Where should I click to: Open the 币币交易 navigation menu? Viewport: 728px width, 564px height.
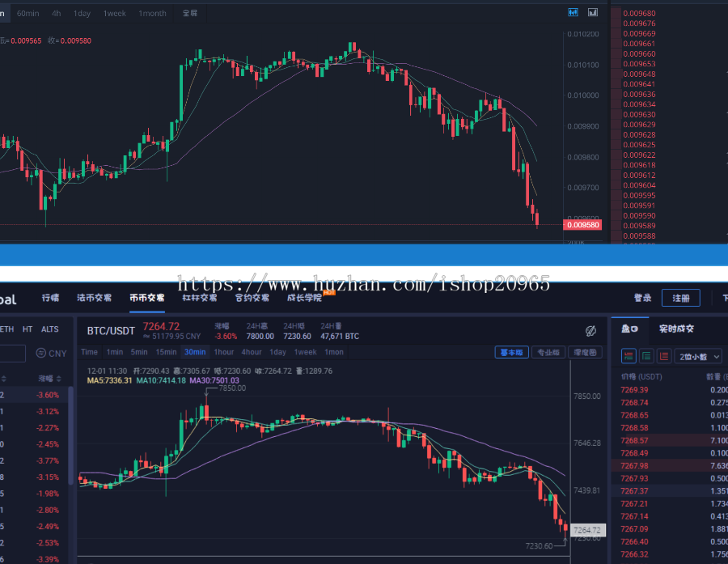click(147, 298)
